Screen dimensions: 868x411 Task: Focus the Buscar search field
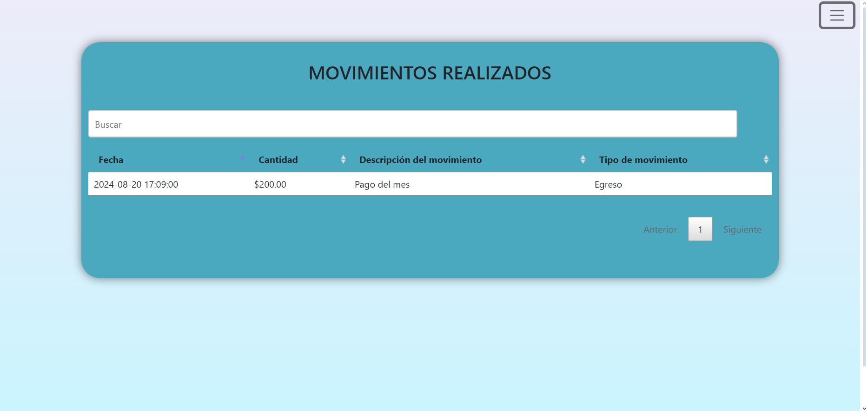point(412,124)
